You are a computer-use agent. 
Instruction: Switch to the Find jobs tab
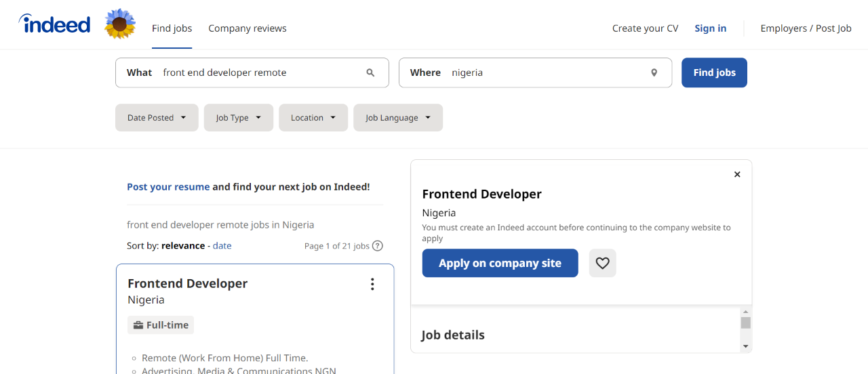tap(172, 28)
